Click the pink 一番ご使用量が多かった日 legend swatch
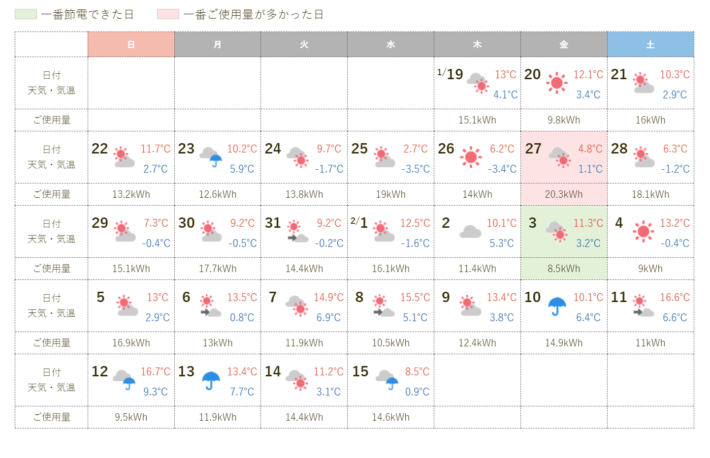 (x=168, y=15)
